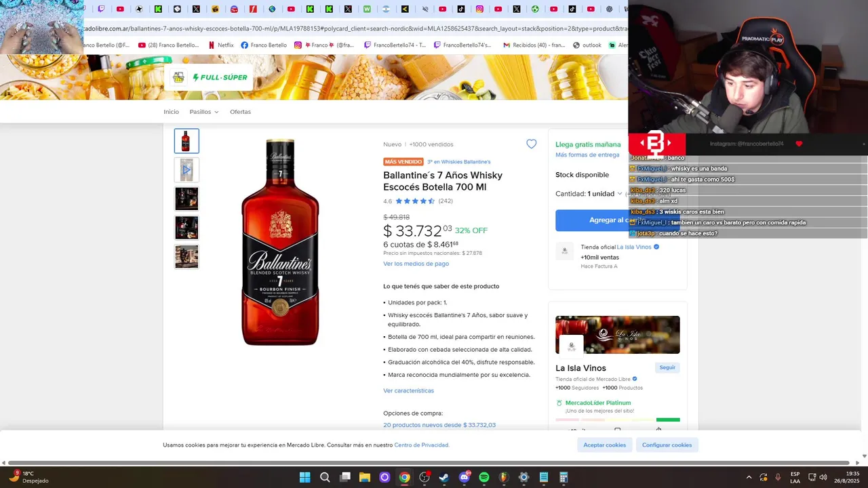Image resolution: width=868 pixels, height=488 pixels.
Task: Open OBS Studio from taskbar
Action: click(425, 477)
